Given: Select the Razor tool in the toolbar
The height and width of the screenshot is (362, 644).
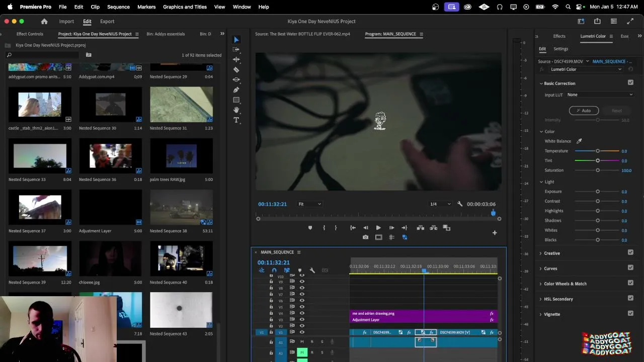Looking at the screenshot, I should point(236,70).
